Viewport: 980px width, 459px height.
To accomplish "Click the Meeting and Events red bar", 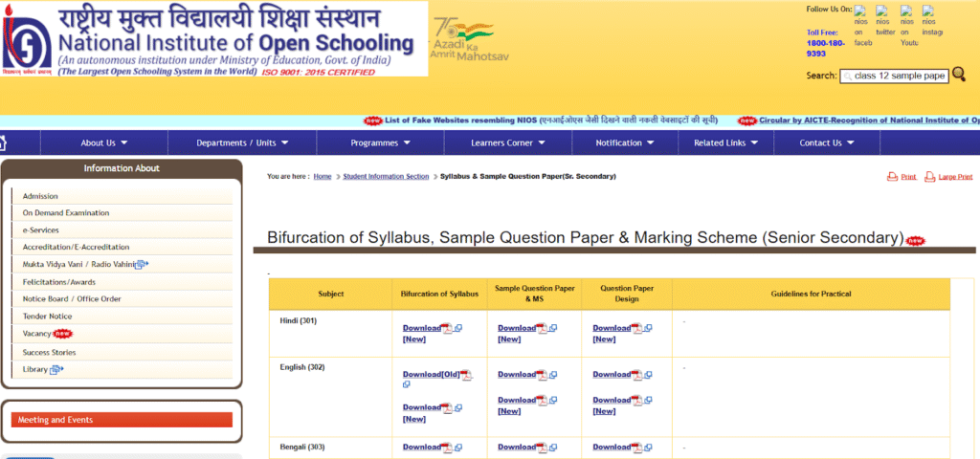I will tap(122, 420).
